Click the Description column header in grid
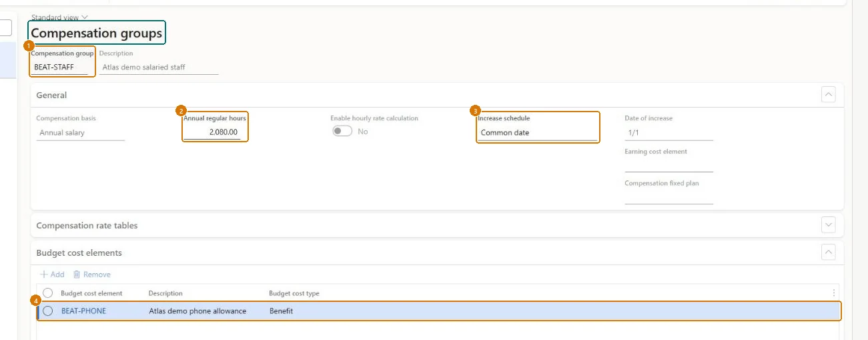The height and width of the screenshot is (340, 868). click(x=165, y=293)
